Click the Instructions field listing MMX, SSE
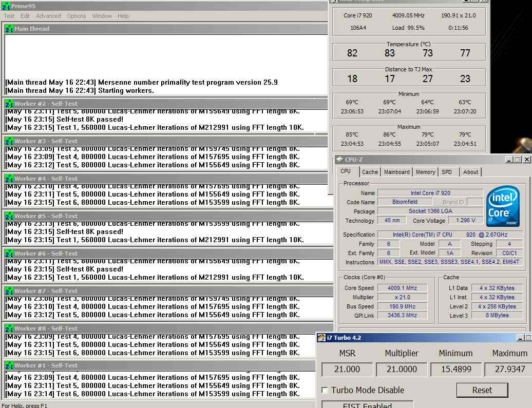Viewport: 532px width, 408px height. (x=449, y=262)
